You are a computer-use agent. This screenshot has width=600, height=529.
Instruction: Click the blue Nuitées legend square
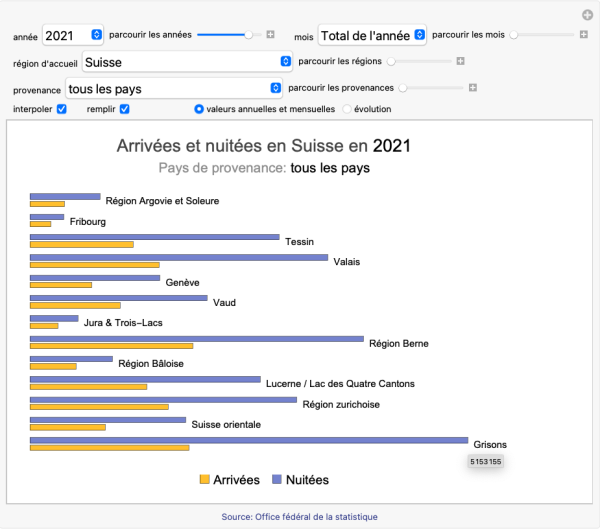coord(277,480)
